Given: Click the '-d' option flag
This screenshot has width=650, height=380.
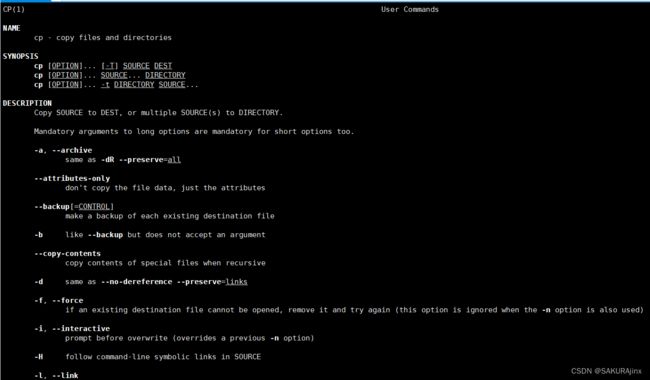Looking at the screenshot, I should click(39, 281).
